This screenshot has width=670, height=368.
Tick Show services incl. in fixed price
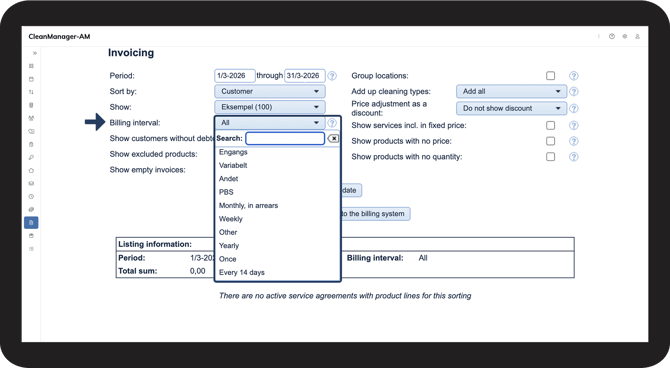[550, 125]
